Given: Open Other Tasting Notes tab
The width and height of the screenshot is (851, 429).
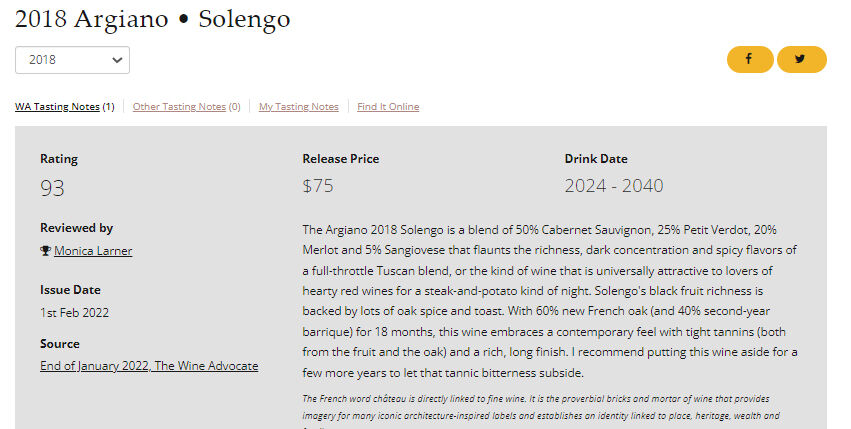Looking at the screenshot, I should (x=179, y=107).
